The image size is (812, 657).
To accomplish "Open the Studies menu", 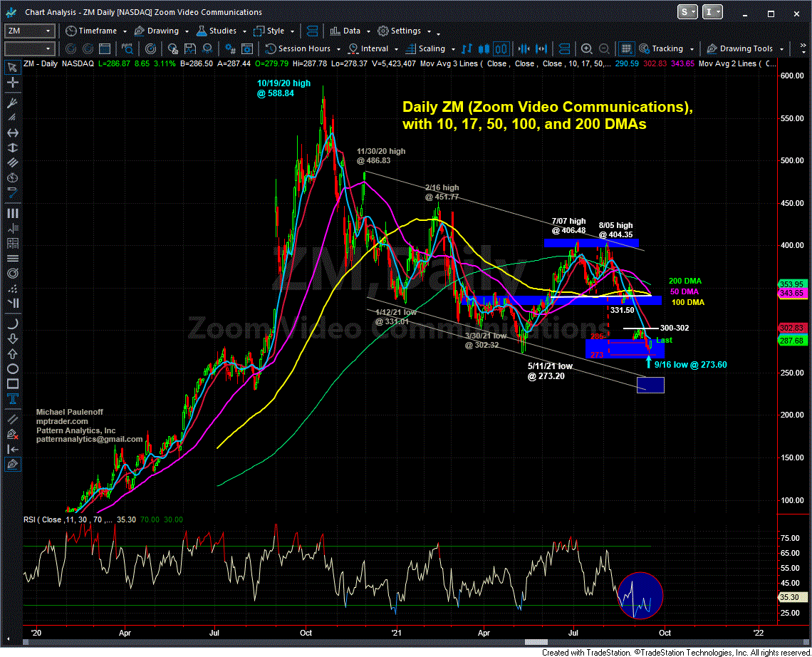I will tap(222, 31).
